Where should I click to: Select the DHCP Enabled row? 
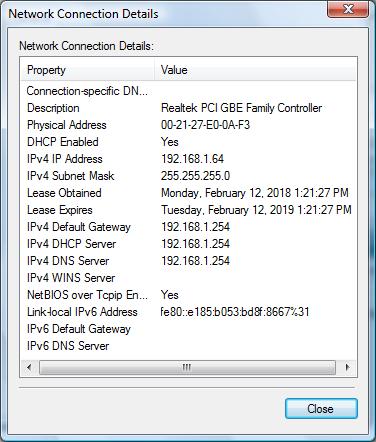coord(189,142)
